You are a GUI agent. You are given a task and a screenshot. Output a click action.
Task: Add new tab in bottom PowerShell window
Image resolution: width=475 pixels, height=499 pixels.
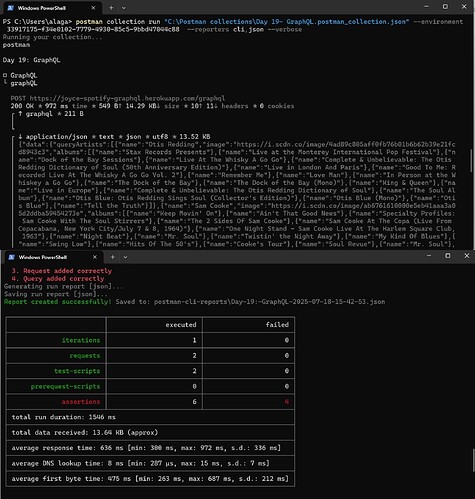tap(113, 257)
